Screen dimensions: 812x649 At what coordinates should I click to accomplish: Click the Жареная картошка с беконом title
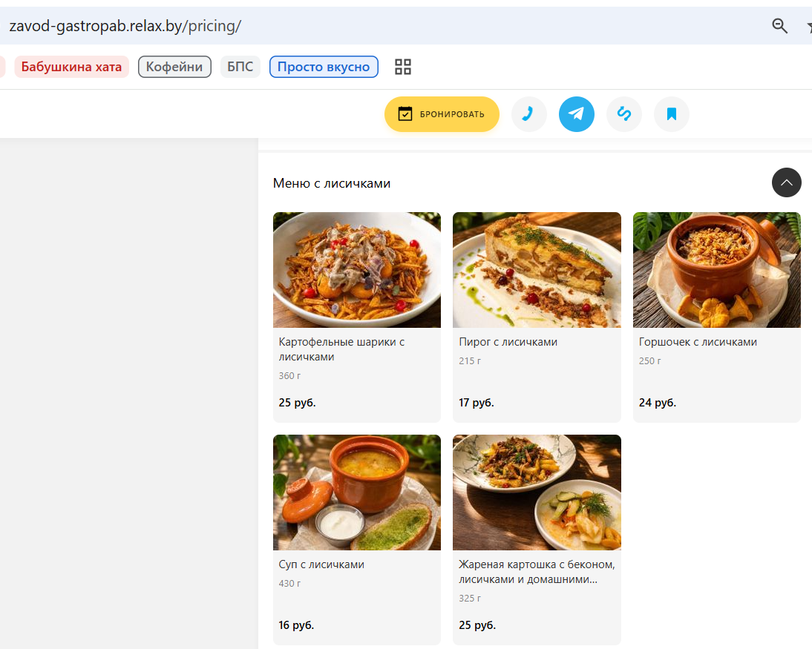pos(537,572)
